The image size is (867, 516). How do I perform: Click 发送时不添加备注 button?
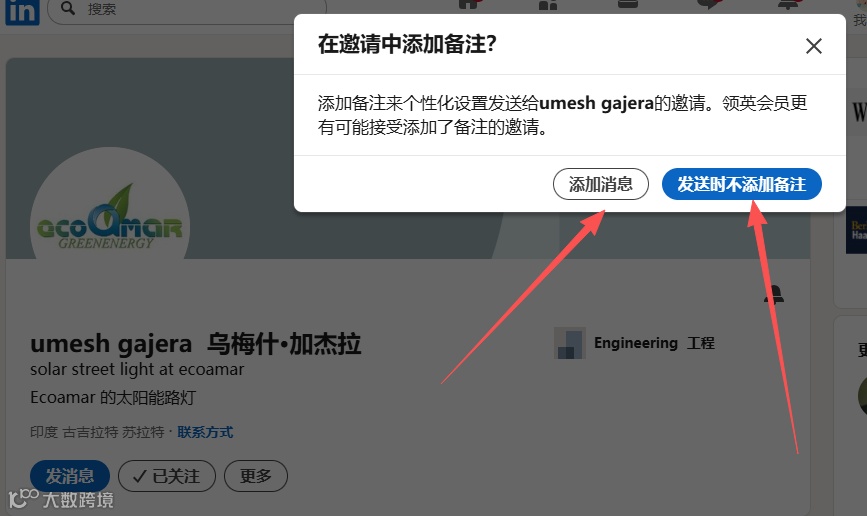click(x=741, y=184)
